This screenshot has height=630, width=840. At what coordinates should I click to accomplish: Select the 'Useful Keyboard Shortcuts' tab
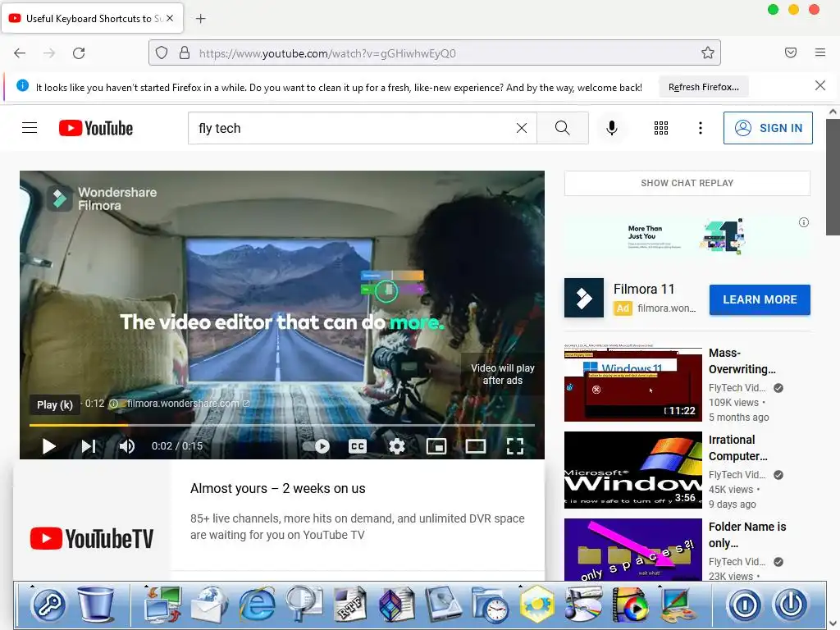[x=92, y=18]
